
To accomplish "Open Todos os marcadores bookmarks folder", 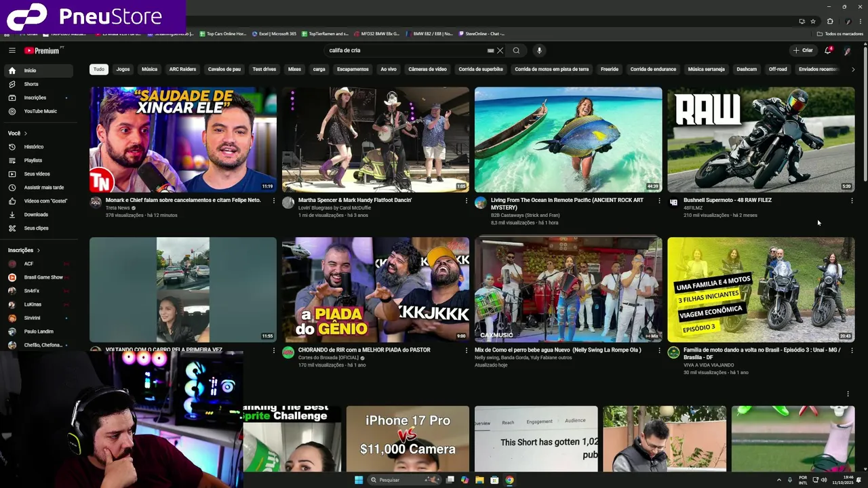I will [x=840, y=34].
